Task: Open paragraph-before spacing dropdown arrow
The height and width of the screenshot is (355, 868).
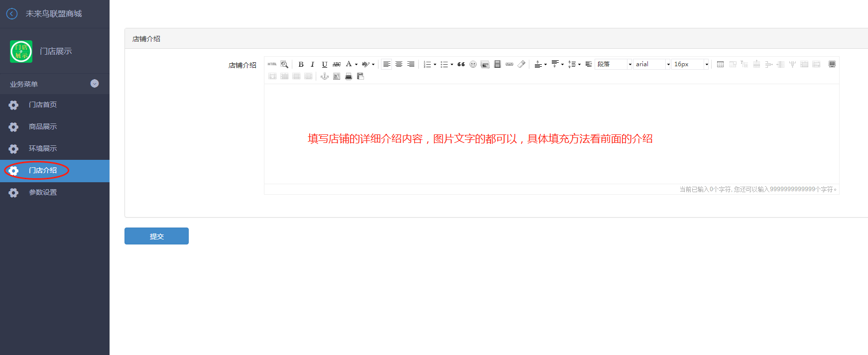Action: pyautogui.click(x=545, y=64)
